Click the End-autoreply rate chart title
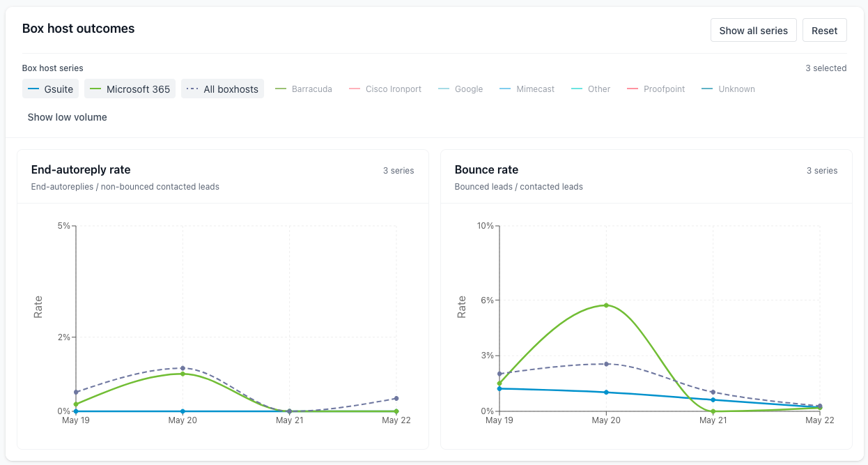This screenshot has width=868, height=465. [81, 169]
